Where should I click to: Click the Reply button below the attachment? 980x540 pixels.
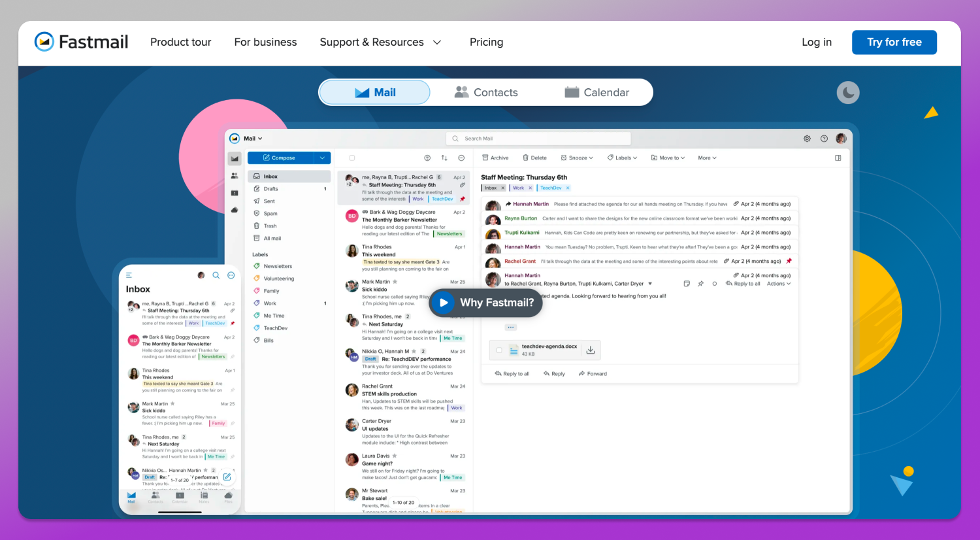(x=554, y=374)
